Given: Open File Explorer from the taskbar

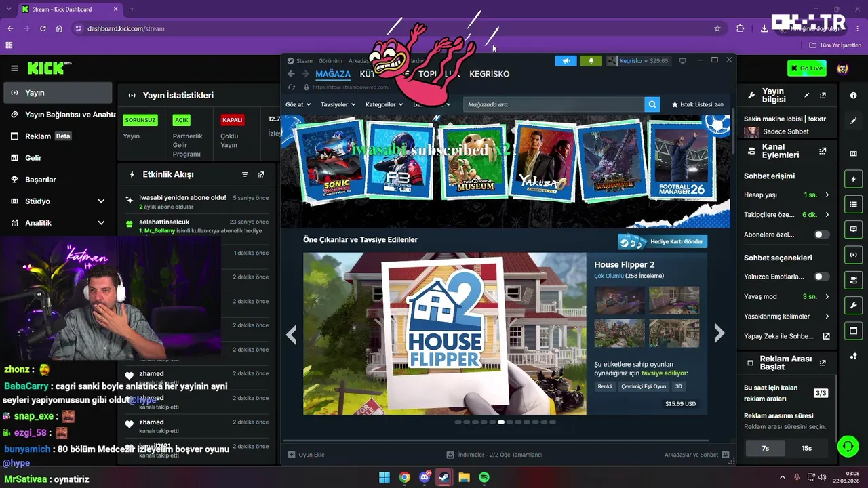Looking at the screenshot, I should tap(465, 477).
